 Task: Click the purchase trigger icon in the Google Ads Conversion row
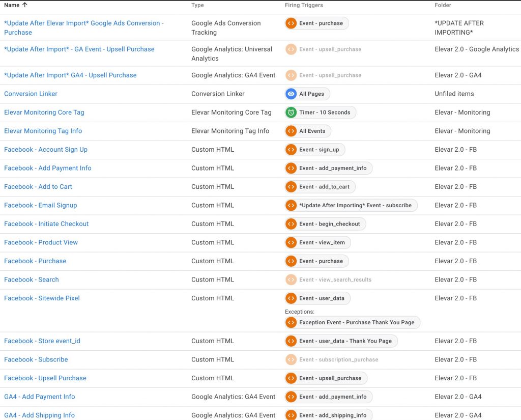tap(291, 23)
